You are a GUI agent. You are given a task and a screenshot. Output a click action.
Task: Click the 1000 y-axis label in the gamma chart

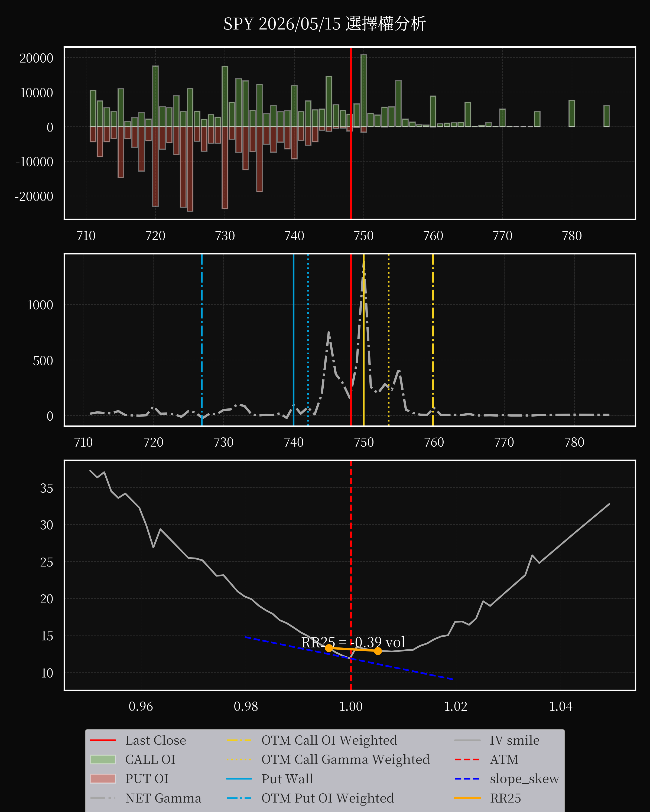tap(40, 305)
